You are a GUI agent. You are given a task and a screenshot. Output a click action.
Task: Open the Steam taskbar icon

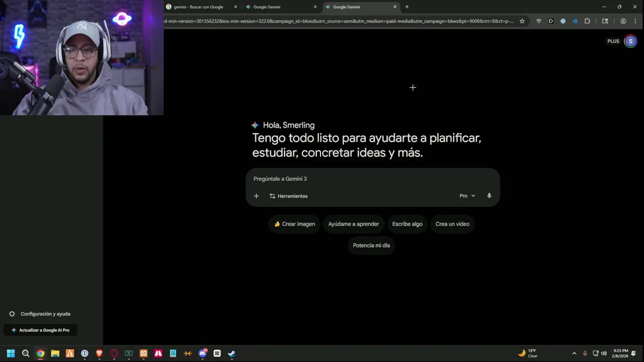(231, 353)
